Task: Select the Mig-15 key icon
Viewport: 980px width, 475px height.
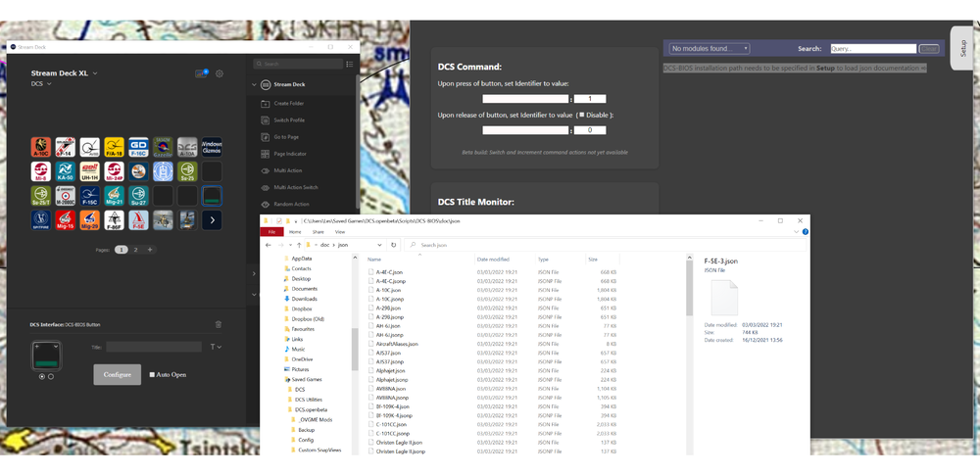Action: [x=65, y=220]
